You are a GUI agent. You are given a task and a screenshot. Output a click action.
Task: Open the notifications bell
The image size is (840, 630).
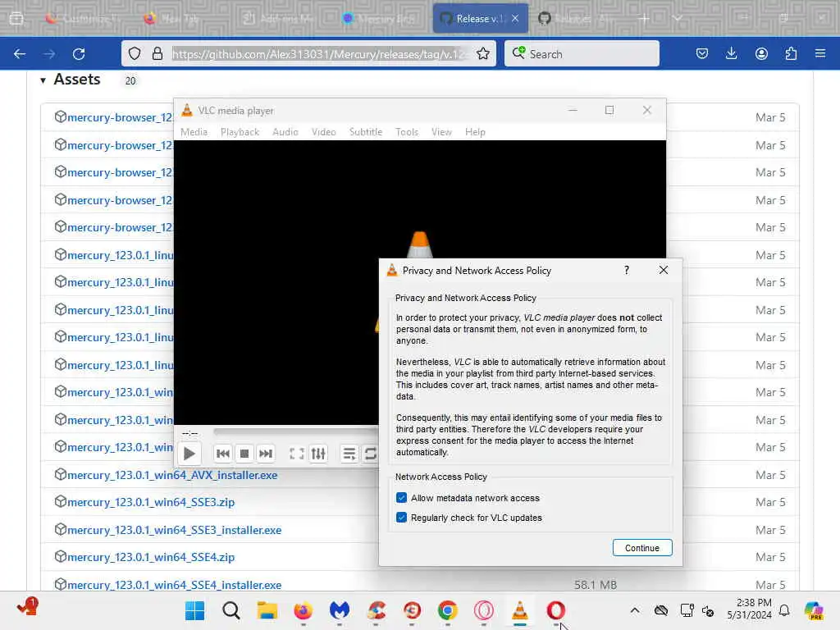point(784,610)
